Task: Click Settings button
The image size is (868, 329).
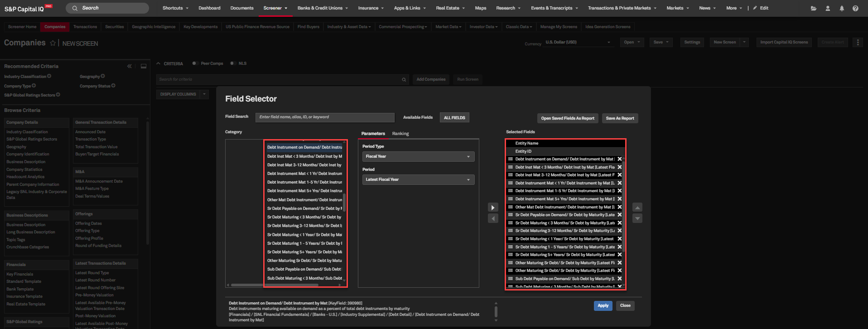Action: 692,42
